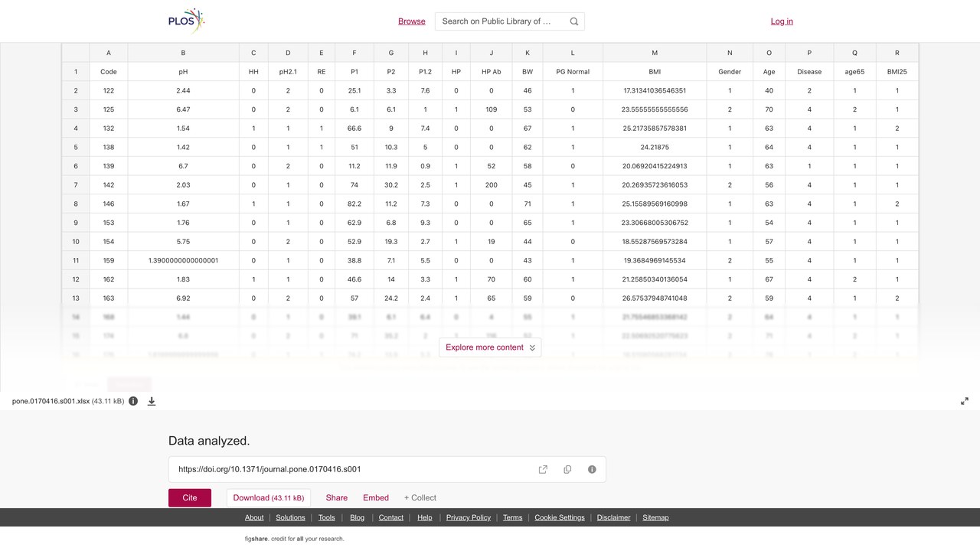Click the PLOS logo
980x551 pixels.
(187, 21)
